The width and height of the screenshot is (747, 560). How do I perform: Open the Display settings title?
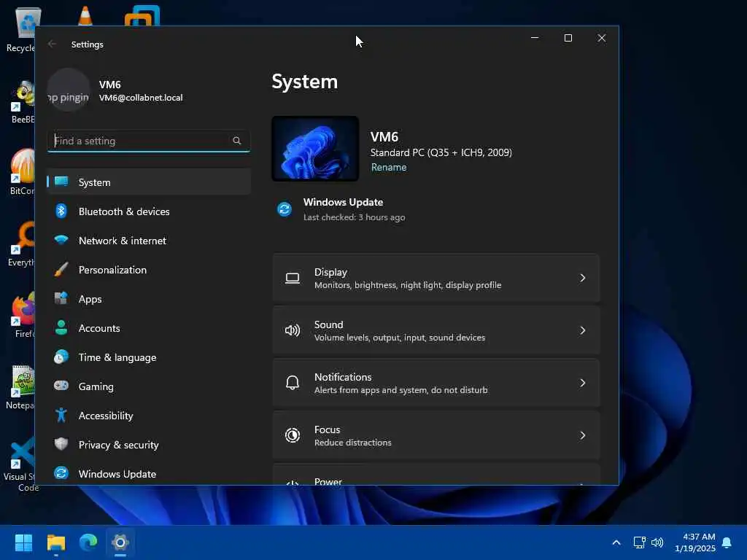tap(330, 272)
